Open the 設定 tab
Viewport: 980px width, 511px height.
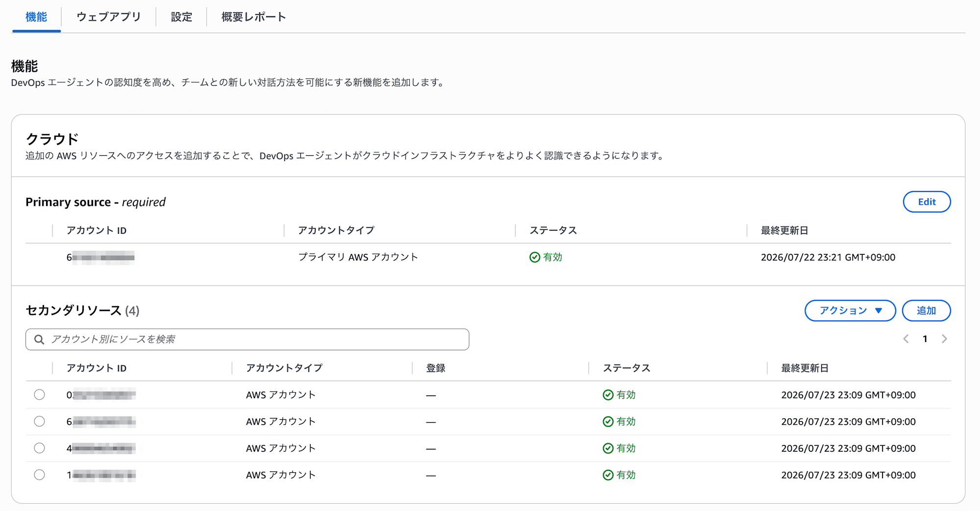click(181, 17)
